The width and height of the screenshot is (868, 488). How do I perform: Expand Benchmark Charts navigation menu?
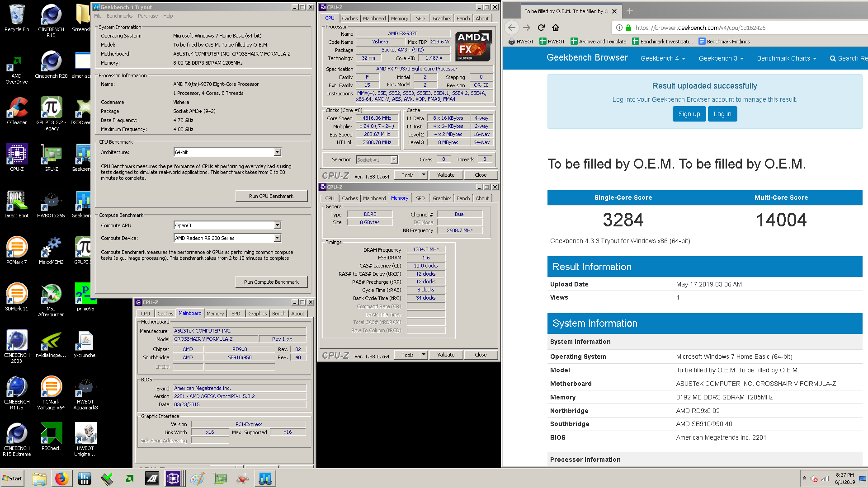pos(787,58)
